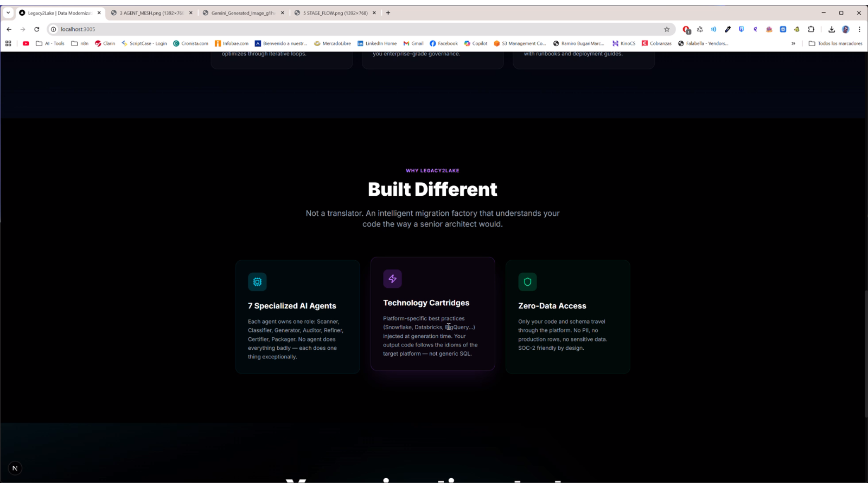Open the tab search dropdown arrow
The width and height of the screenshot is (868, 488).
(x=8, y=13)
